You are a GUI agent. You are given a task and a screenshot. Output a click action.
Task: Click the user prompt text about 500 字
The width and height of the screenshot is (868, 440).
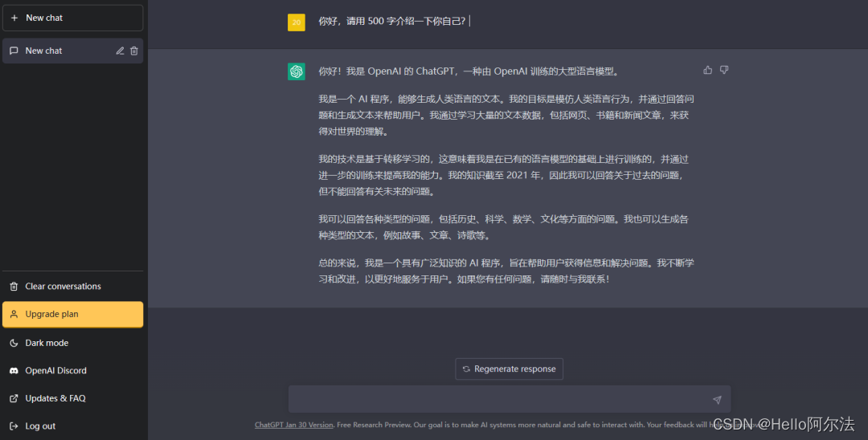pyautogui.click(x=392, y=21)
